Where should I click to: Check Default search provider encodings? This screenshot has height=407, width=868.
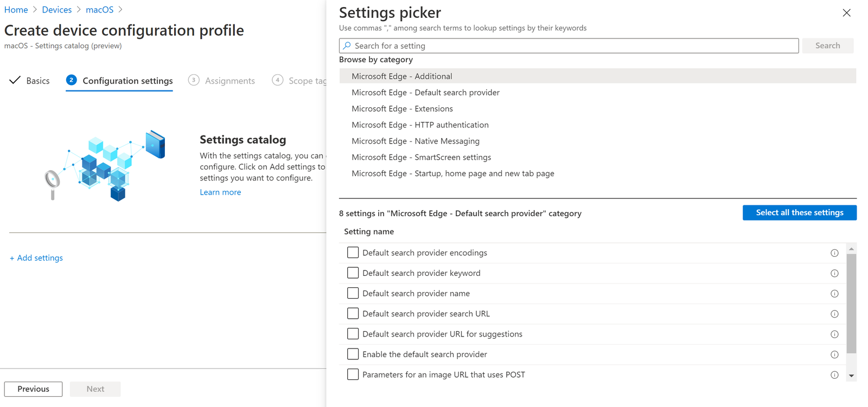coord(353,253)
